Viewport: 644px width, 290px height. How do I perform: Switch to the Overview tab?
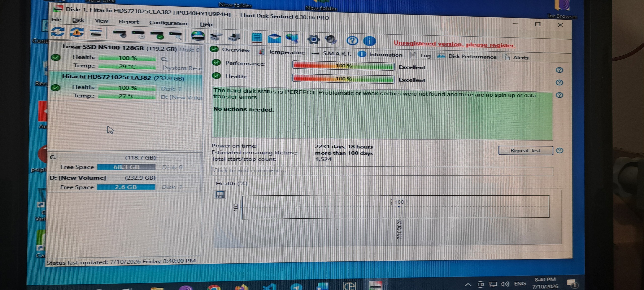(230, 50)
